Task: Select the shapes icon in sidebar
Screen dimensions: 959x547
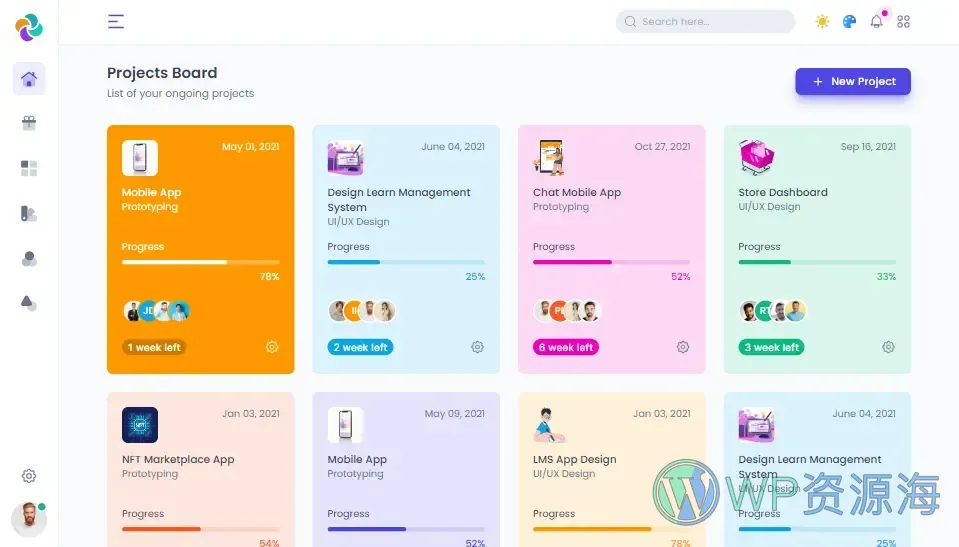Action: click(29, 303)
